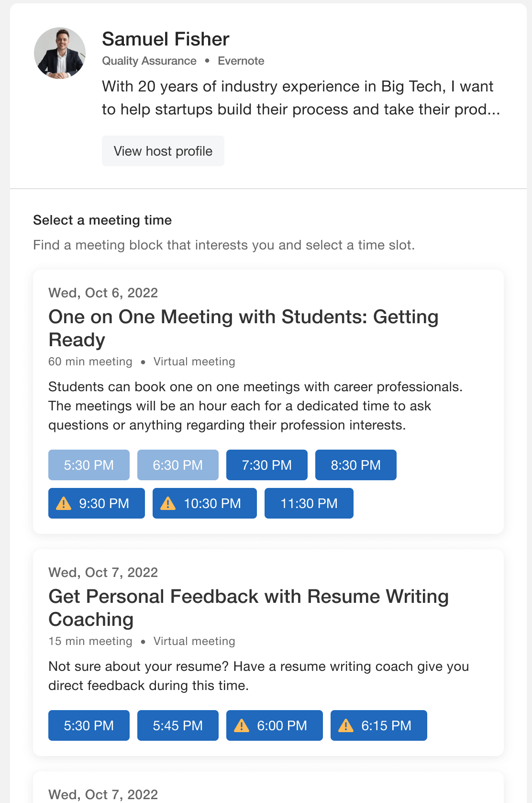Click the warning icon on 9:30 PM
Screen dimensions: 532x803
(64, 503)
